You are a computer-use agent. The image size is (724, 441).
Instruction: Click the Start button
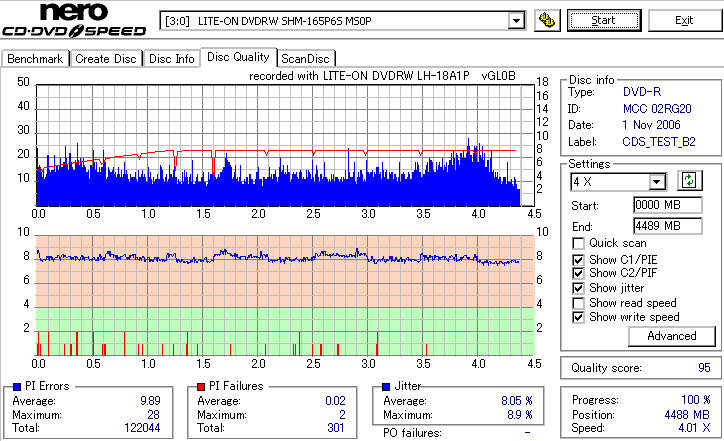(604, 20)
